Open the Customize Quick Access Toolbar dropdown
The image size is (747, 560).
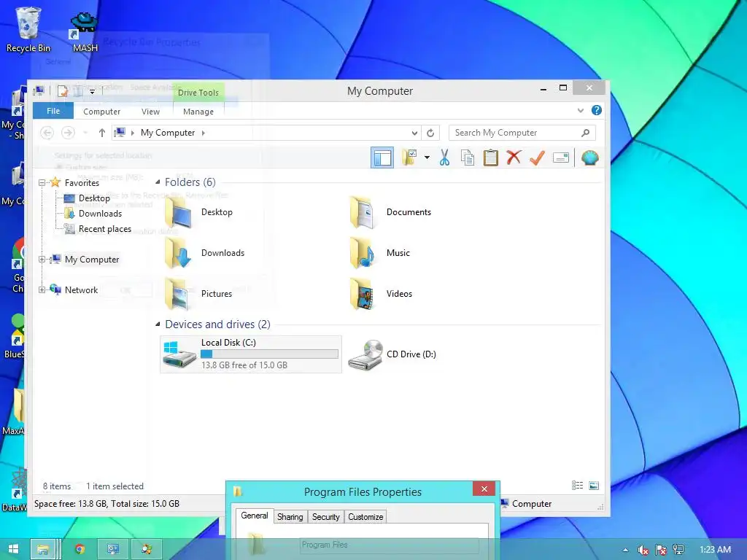pos(92,91)
